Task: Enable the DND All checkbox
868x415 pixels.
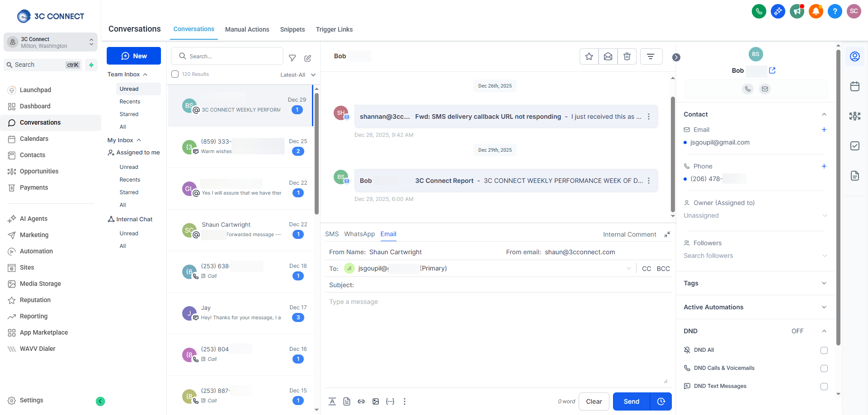Action: 824,350
